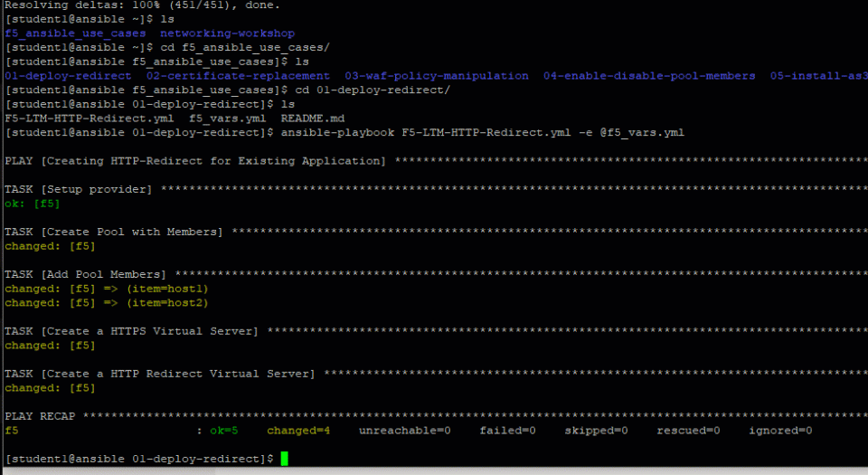The image size is (868, 475).
Task: Click the 'unreachable=0' recap value
Action: (x=405, y=431)
